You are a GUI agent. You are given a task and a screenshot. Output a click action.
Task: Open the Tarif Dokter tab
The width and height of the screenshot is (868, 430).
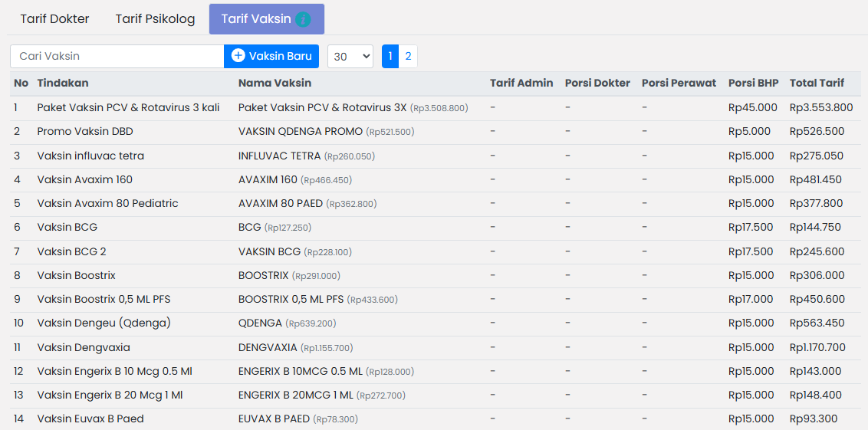(x=54, y=19)
